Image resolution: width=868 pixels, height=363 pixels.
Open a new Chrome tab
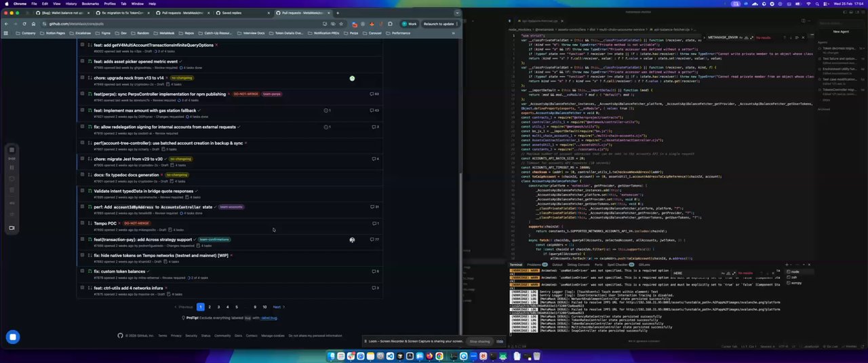click(x=338, y=12)
